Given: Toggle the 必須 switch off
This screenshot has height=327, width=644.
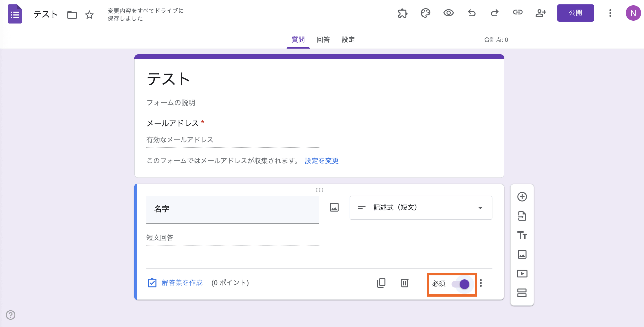Looking at the screenshot, I should pyautogui.click(x=460, y=284).
